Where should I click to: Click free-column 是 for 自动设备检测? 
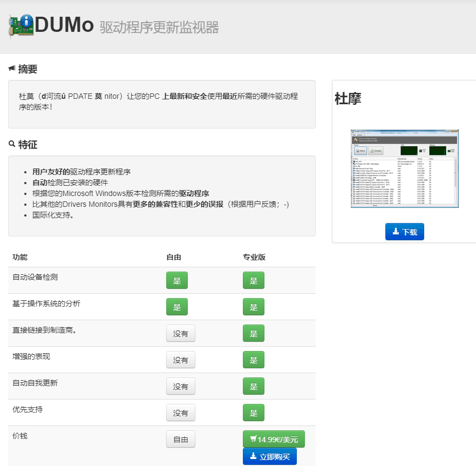[x=177, y=280]
